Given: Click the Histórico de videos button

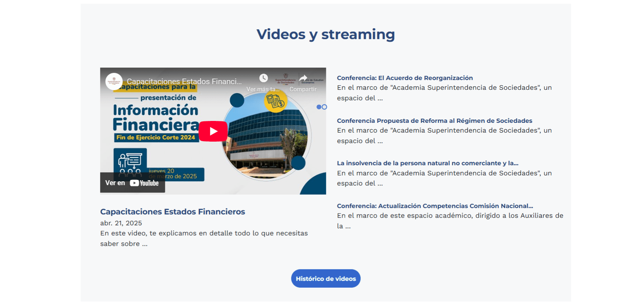Looking at the screenshot, I should pos(326,278).
